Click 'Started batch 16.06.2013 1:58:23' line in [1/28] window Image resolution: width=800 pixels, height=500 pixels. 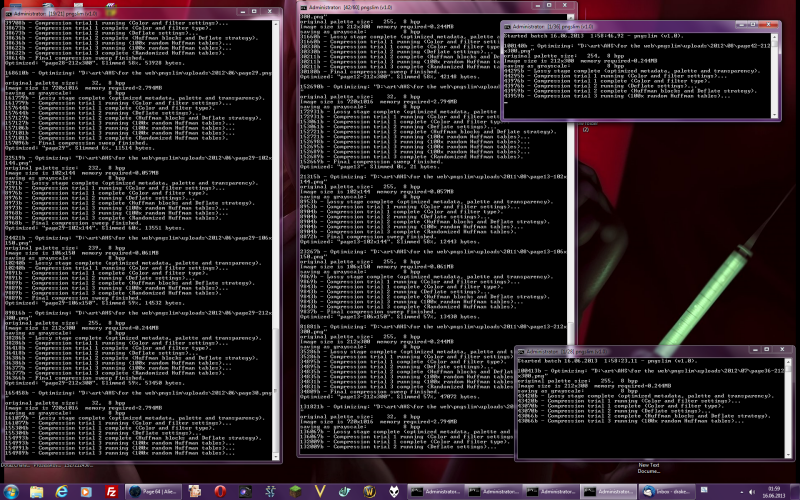click(607, 361)
